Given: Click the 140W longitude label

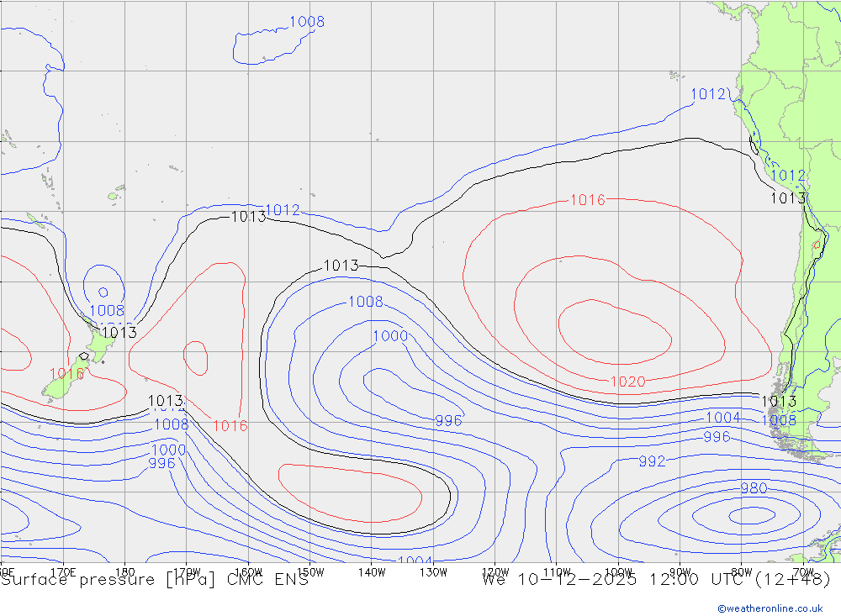Looking at the screenshot, I should (x=372, y=572).
